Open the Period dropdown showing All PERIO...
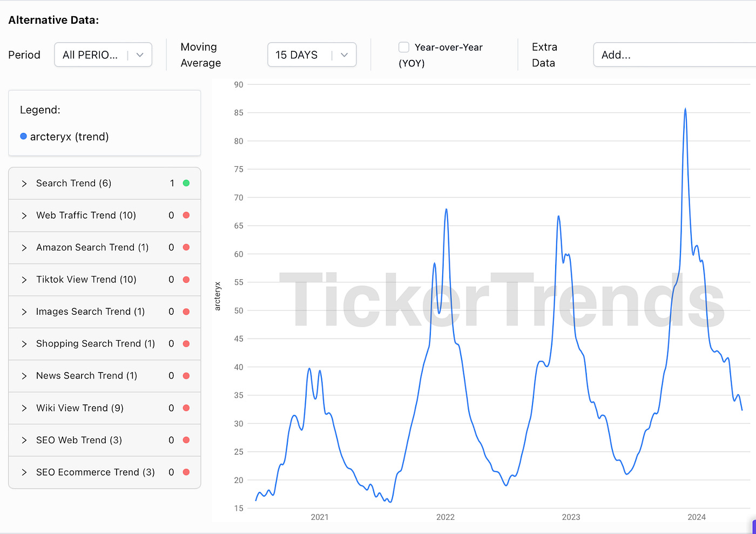The image size is (756, 534). coord(103,55)
